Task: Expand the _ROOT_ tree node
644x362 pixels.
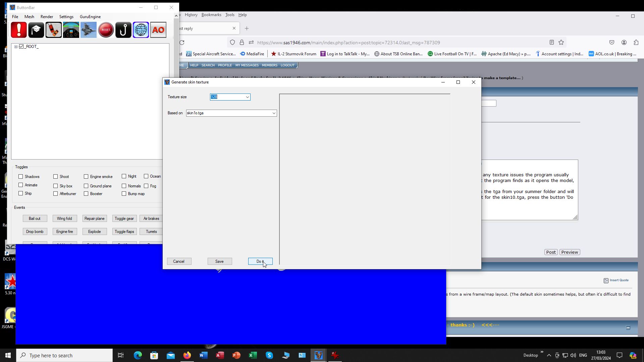Action: click(x=16, y=47)
